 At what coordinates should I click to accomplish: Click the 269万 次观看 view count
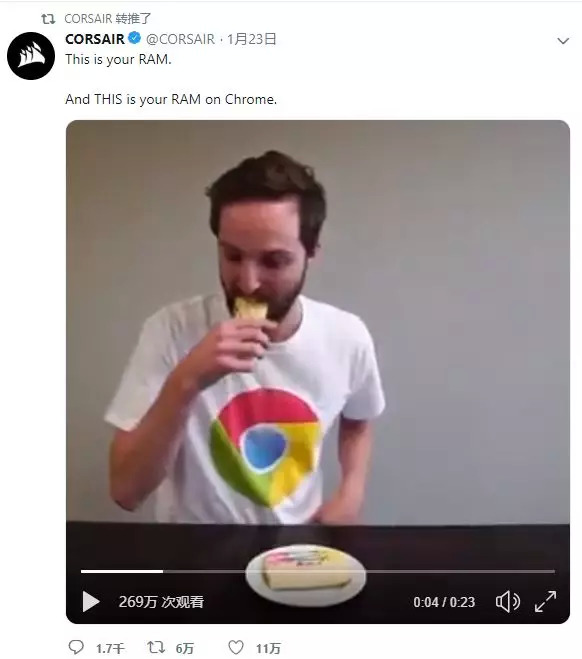161,602
